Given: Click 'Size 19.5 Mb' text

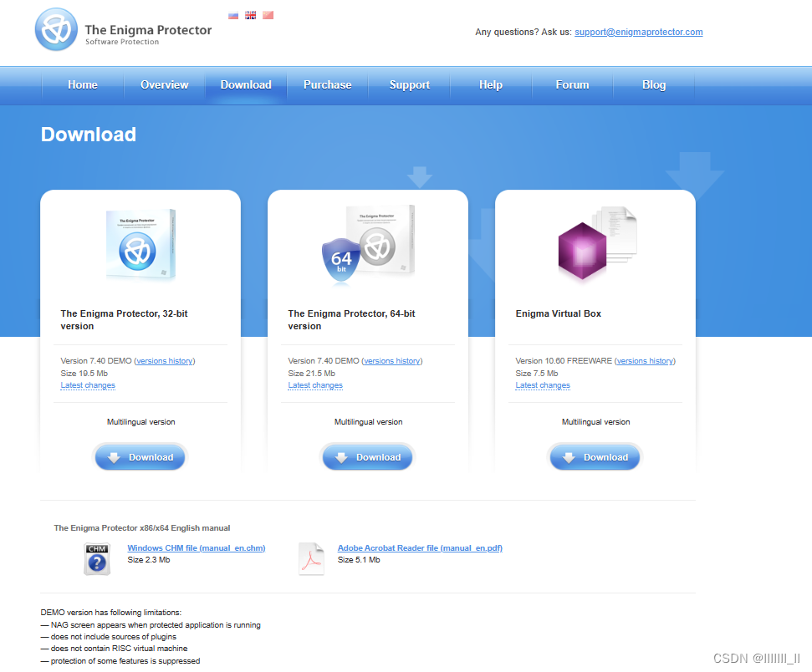Looking at the screenshot, I should click(x=84, y=374).
